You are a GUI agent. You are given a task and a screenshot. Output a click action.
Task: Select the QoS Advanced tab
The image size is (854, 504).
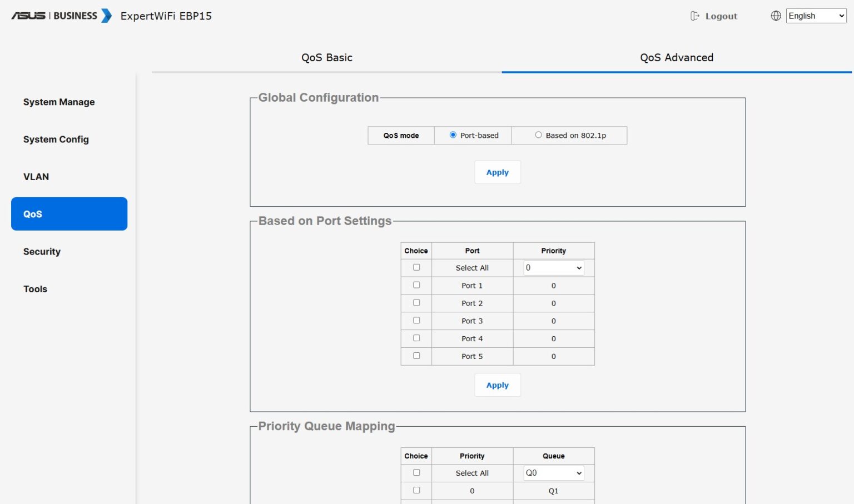pos(676,58)
